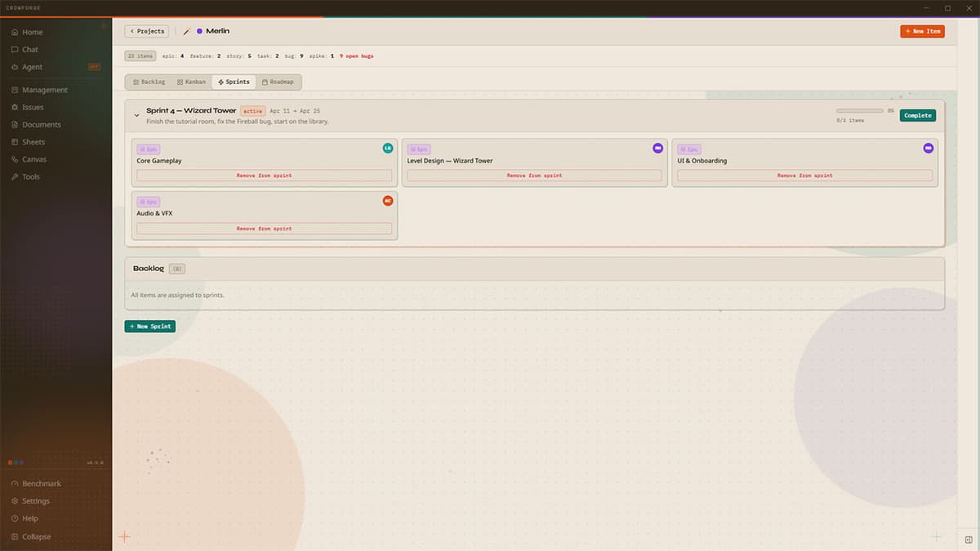Select the Sprints tab
Image resolution: width=980 pixels, height=551 pixels.
click(234, 82)
